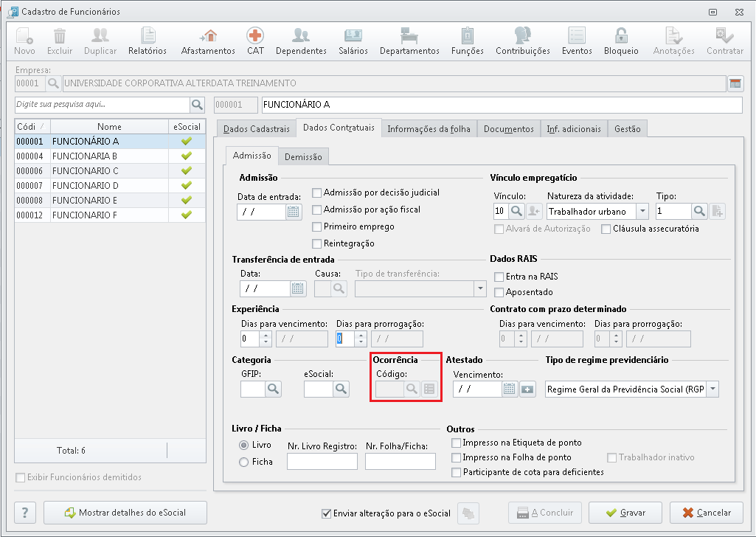Open the Afastamentos toolbar icon

click(x=209, y=41)
